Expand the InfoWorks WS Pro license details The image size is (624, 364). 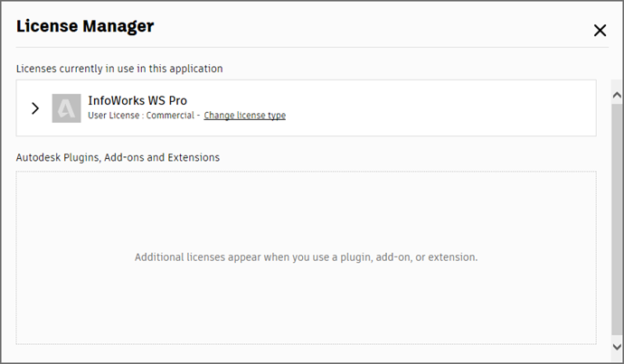click(x=35, y=108)
